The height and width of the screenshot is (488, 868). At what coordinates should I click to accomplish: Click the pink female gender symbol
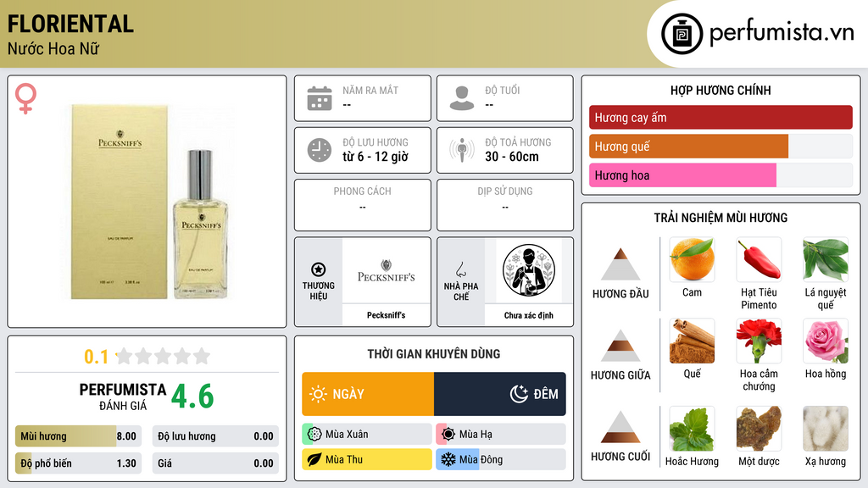coord(25,98)
